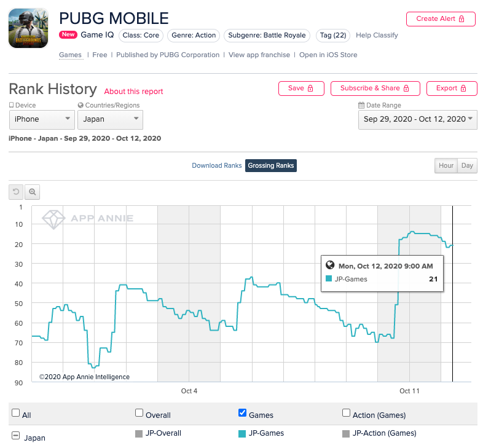Select the Day granularity toggle
Image resolution: width=483 pixels, height=448 pixels.
[x=467, y=166]
